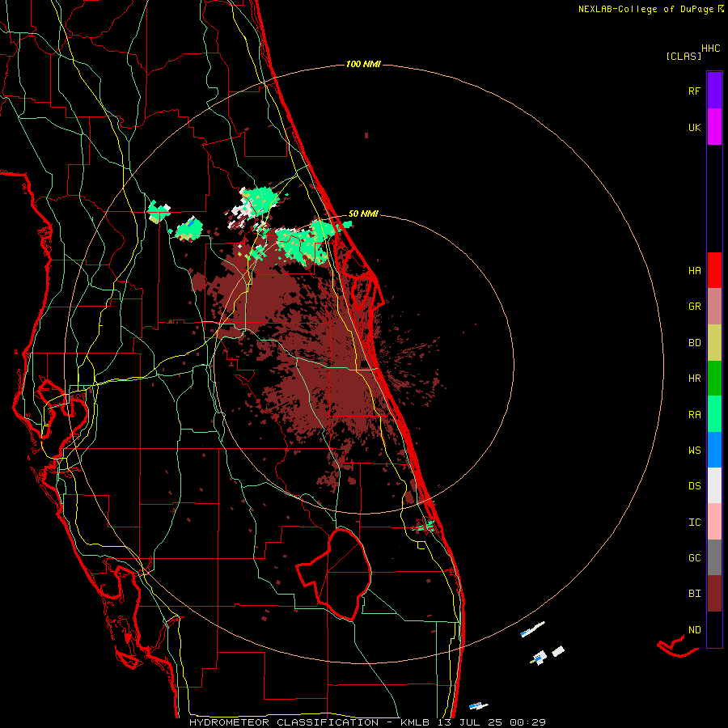
Task: Click the 50 NMI range ring label
Action: coord(363,214)
